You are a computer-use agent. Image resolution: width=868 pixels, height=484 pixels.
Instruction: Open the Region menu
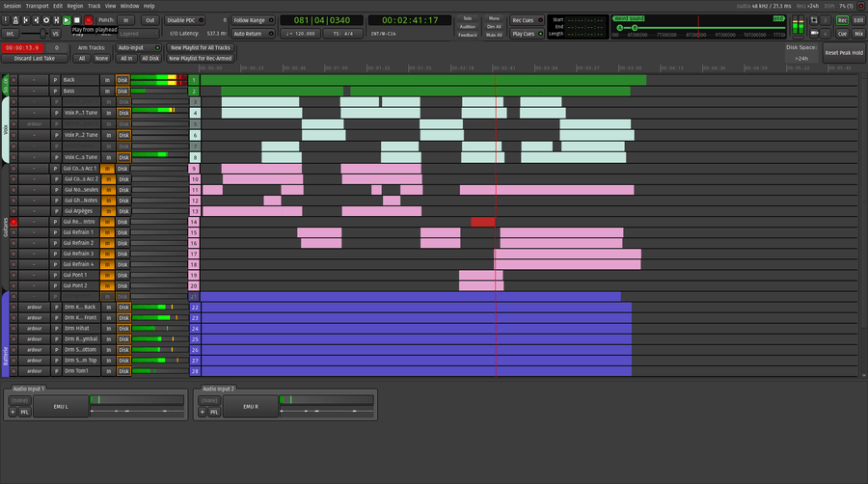pyautogui.click(x=75, y=6)
